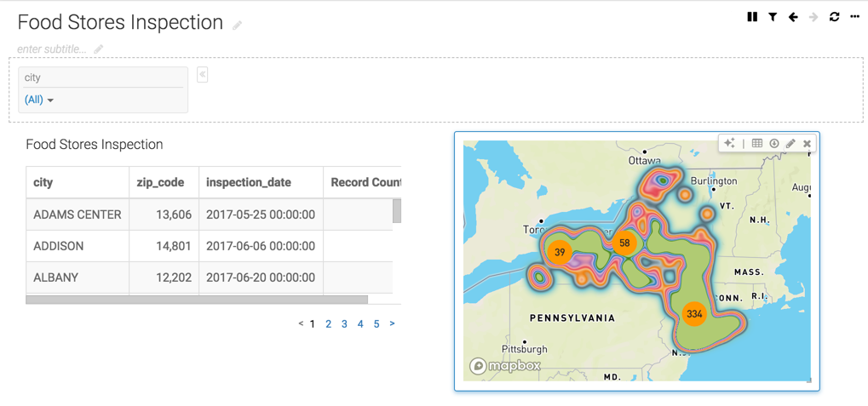868x406 pixels.
Task: Expand the city filter (All) dropdown
Action: click(39, 100)
